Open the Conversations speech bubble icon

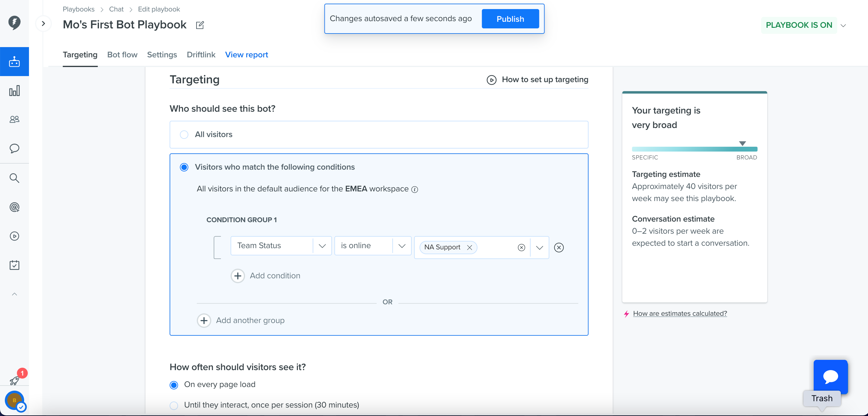pyautogui.click(x=14, y=148)
